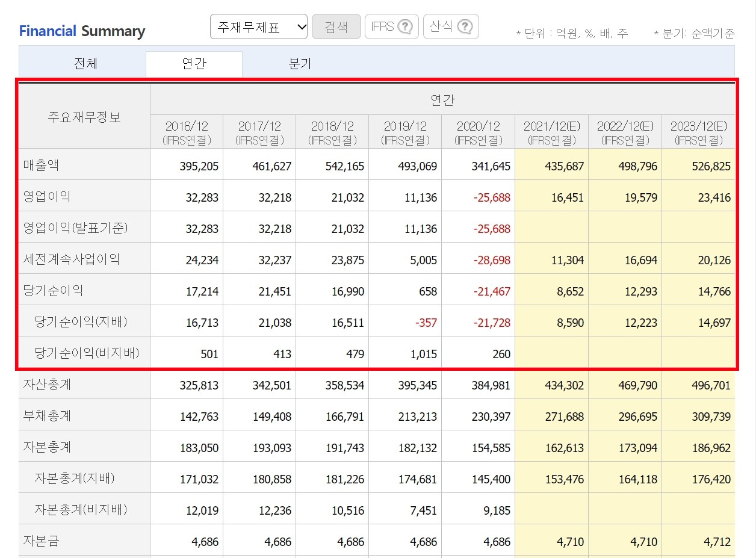Screen dimensions: 756x558
Task: Click the 자본총계 row label
Action: [x=47, y=447]
